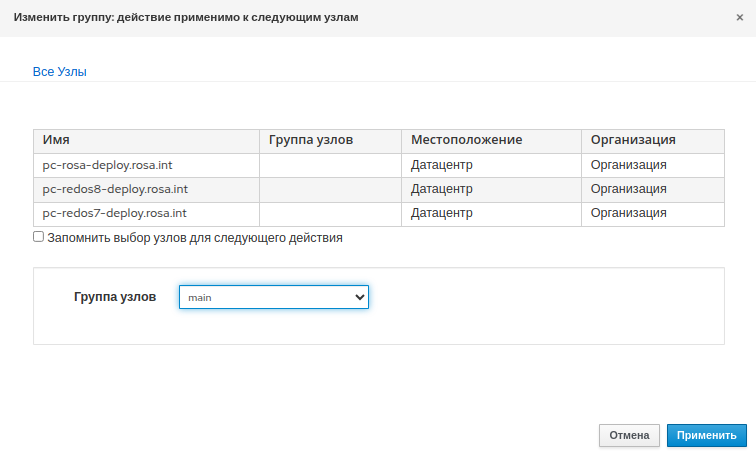
Task: Click the Имя column header
Action: click(56, 140)
